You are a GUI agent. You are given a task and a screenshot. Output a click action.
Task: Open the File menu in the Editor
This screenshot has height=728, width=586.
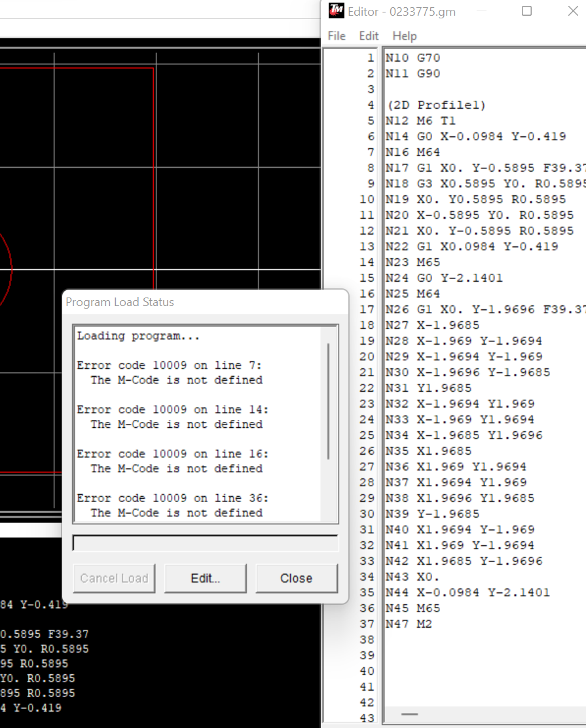click(337, 36)
